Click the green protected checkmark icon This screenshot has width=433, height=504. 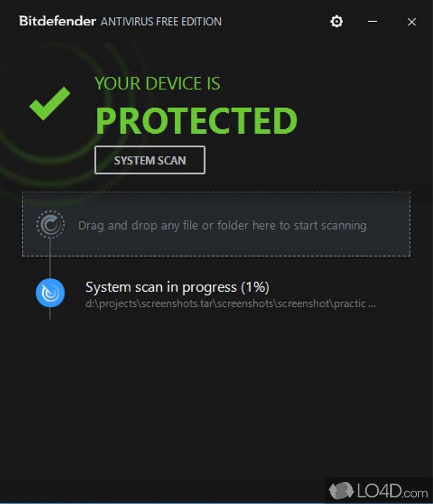pos(49,103)
